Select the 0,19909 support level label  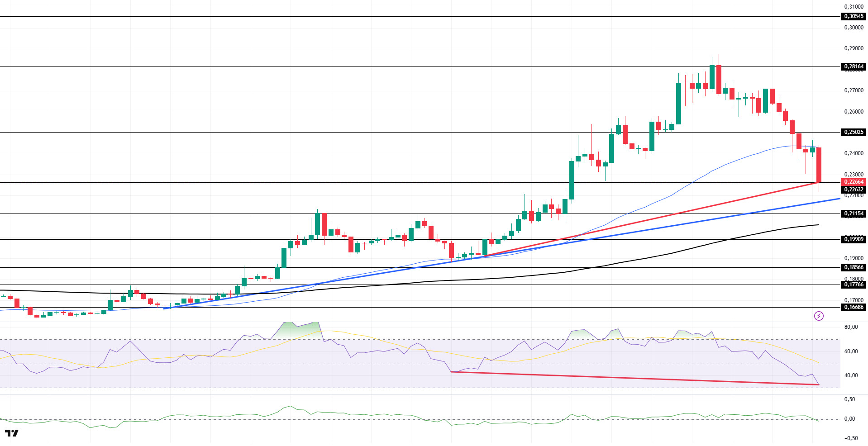tap(854, 239)
